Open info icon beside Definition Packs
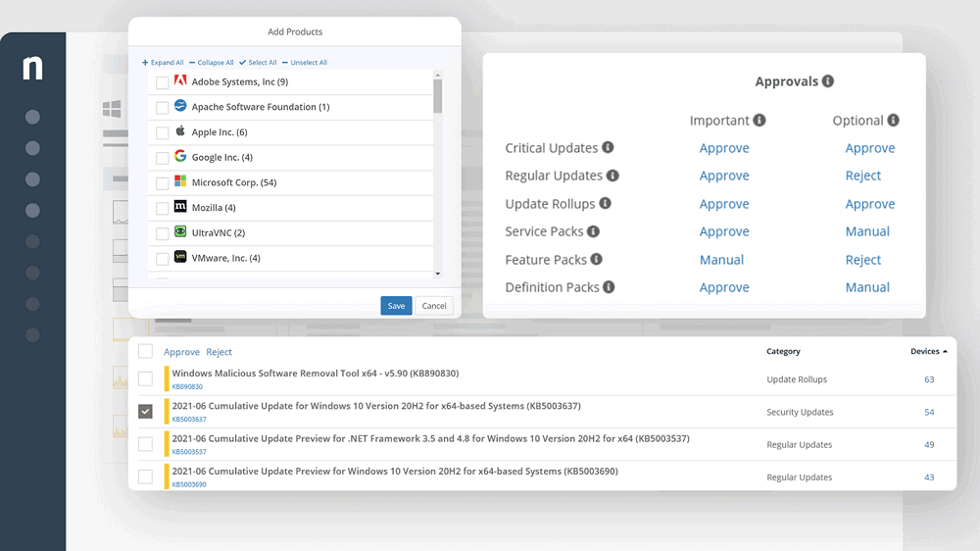This screenshot has height=551, width=980. click(x=609, y=287)
